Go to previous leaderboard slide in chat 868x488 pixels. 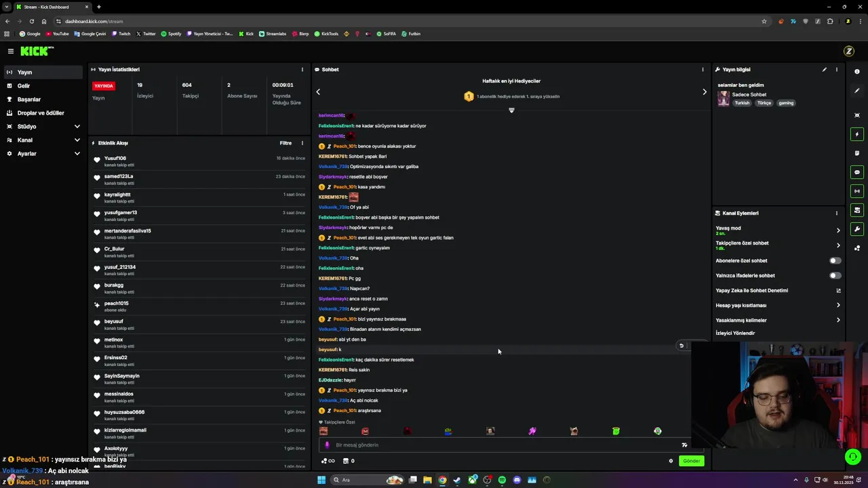click(318, 91)
